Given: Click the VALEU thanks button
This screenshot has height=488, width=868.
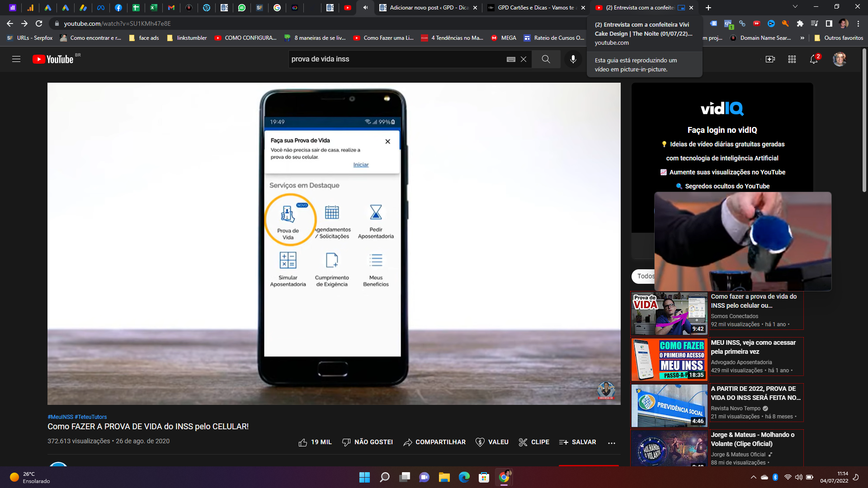Looking at the screenshot, I should click(x=492, y=442).
